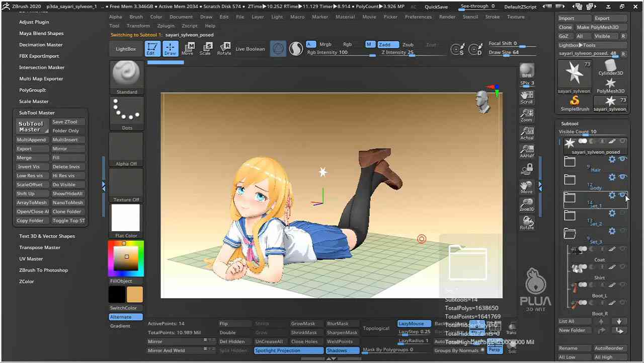Open the Flat Color material picker
This screenshot has width=644, height=363.
pos(126,222)
